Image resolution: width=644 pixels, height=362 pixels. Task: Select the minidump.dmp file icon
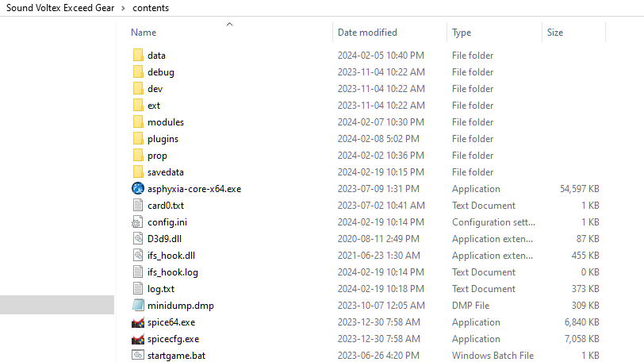138,306
